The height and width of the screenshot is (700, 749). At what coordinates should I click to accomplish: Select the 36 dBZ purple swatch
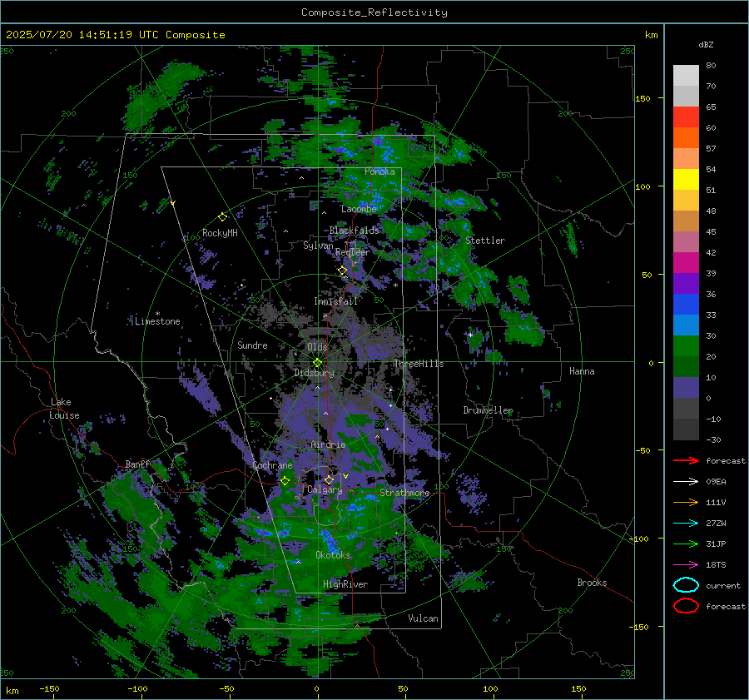click(x=686, y=283)
